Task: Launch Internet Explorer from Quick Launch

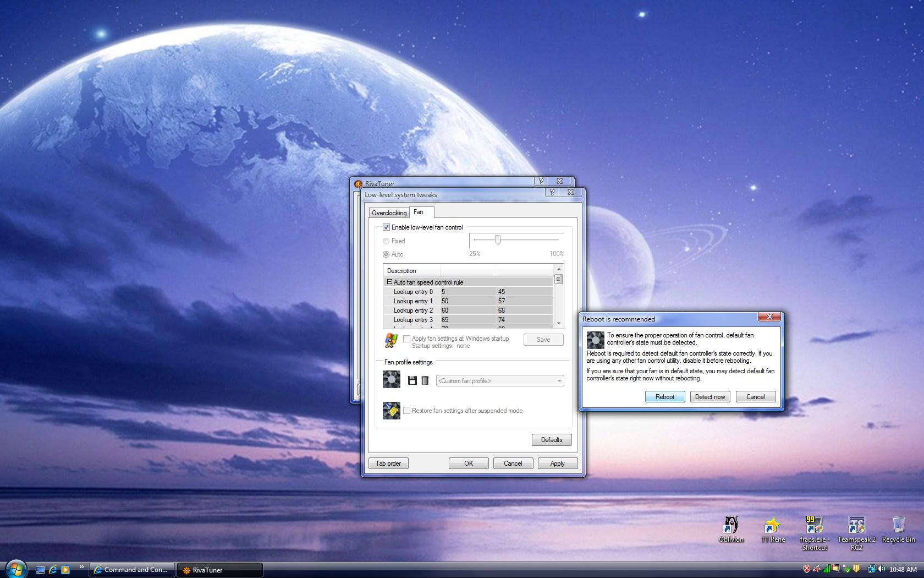Action: coord(53,570)
